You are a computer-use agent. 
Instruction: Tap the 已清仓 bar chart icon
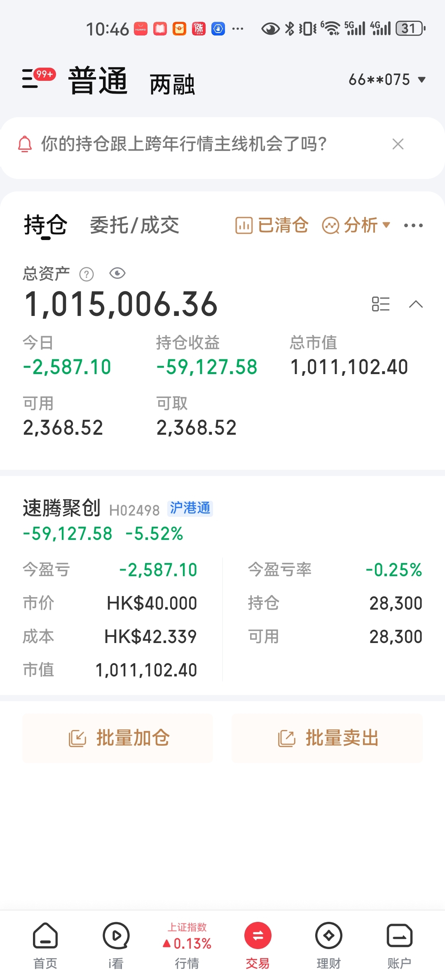coord(244,226)
